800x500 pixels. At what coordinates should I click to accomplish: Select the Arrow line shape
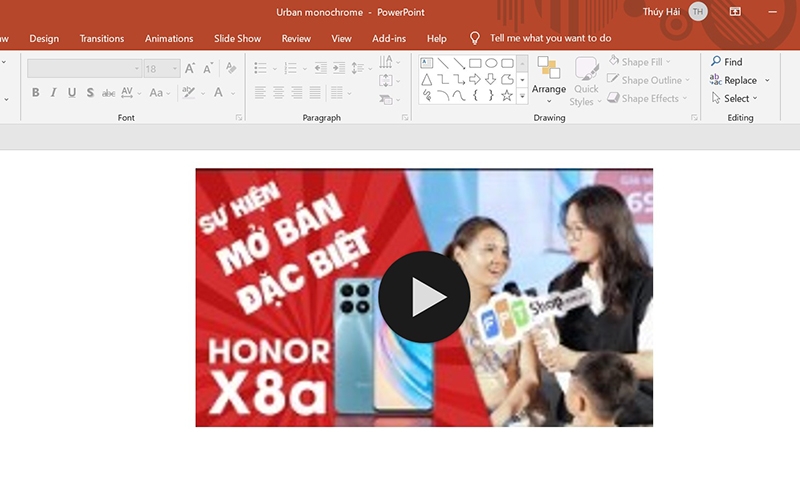click(x=459, y=63)
